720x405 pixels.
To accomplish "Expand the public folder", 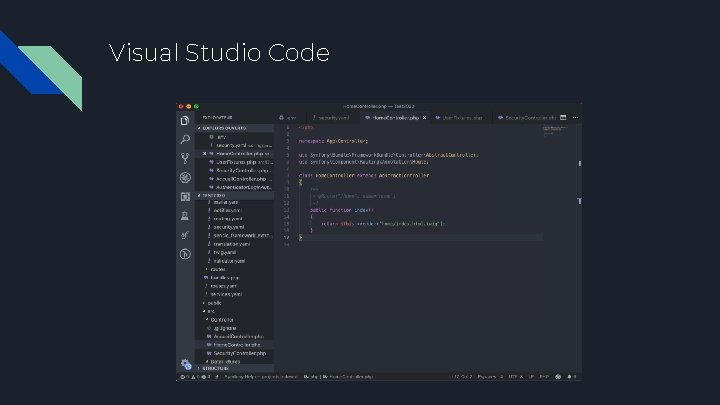I will pos(214,303).
